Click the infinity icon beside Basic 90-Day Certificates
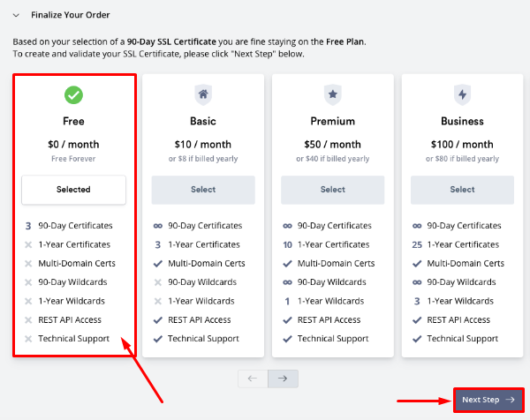This screenshot has width=530, height=420. coord(157,226)
